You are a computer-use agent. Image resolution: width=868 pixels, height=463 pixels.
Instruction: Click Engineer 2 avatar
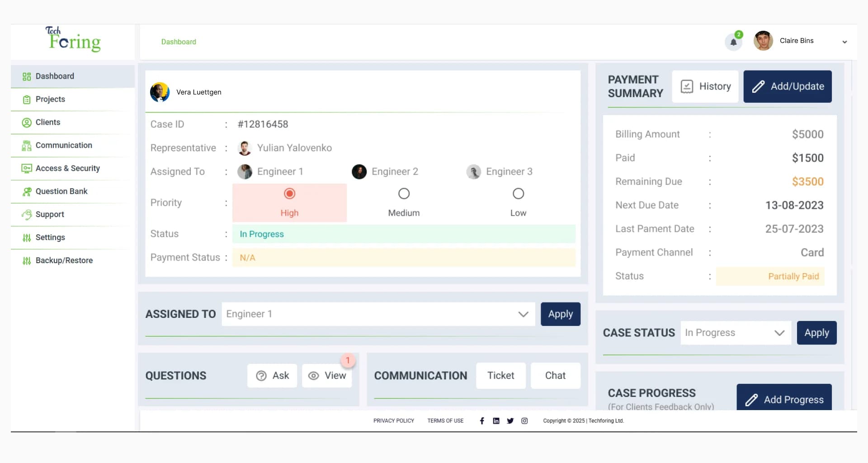[x=359, y=172]
